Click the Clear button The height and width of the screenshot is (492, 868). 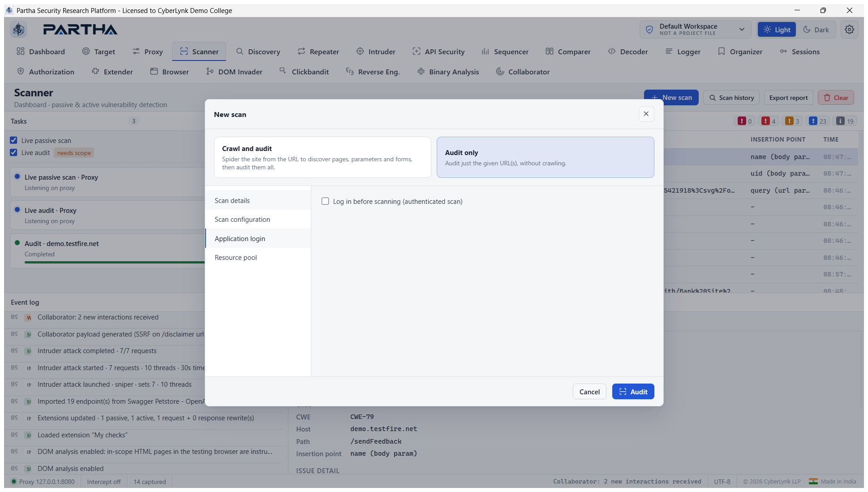point(836,97)
